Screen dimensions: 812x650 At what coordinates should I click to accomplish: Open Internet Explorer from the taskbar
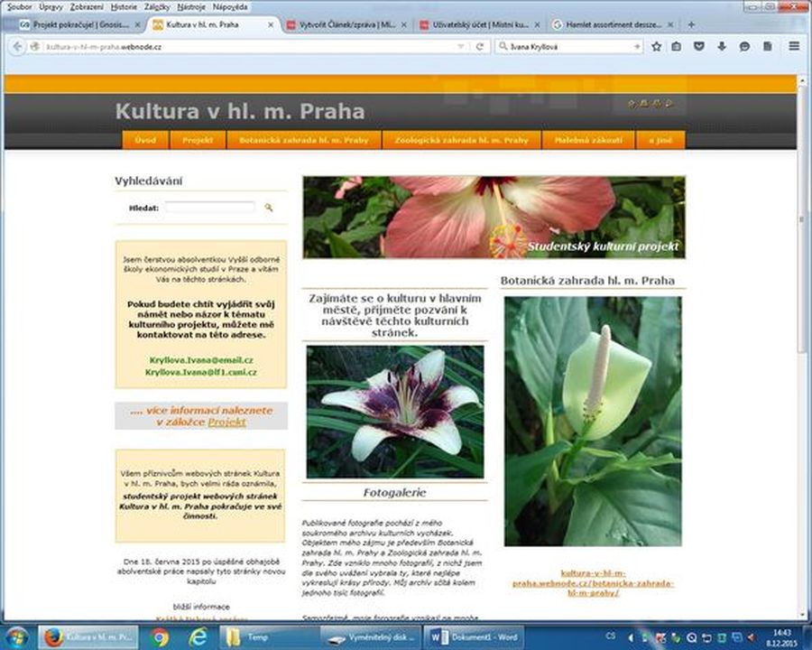coord(198,637)
